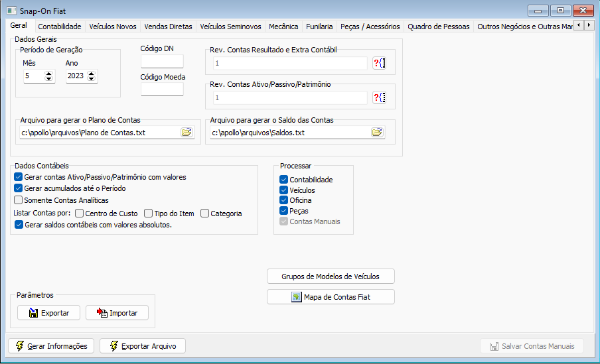This screenshot has height=364, width=600.
Task: Increase the Mês value with up arrow
Action: coord(48,74)
